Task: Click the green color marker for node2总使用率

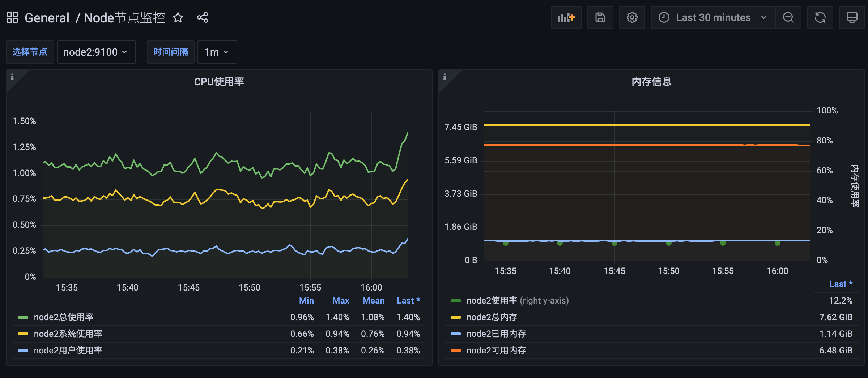Action: (22, 317)
